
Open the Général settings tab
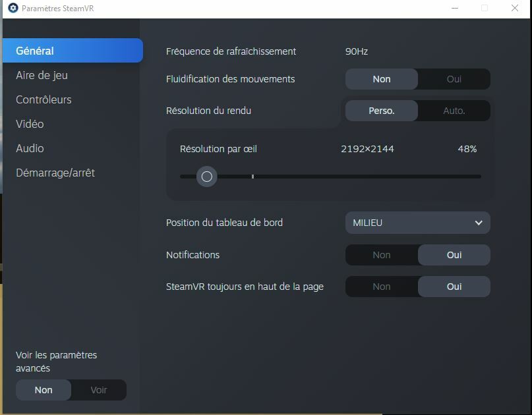point(73,51)
